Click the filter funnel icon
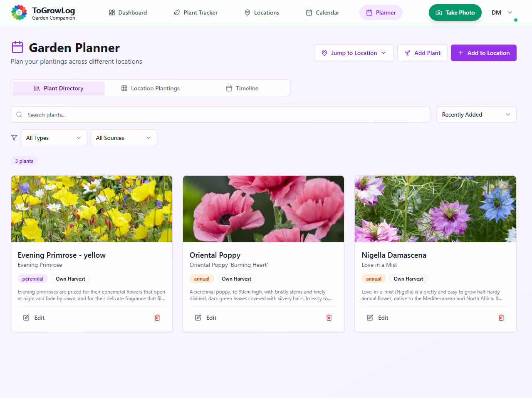The width and height of the screenshot is (532, 398). (14, 138)
